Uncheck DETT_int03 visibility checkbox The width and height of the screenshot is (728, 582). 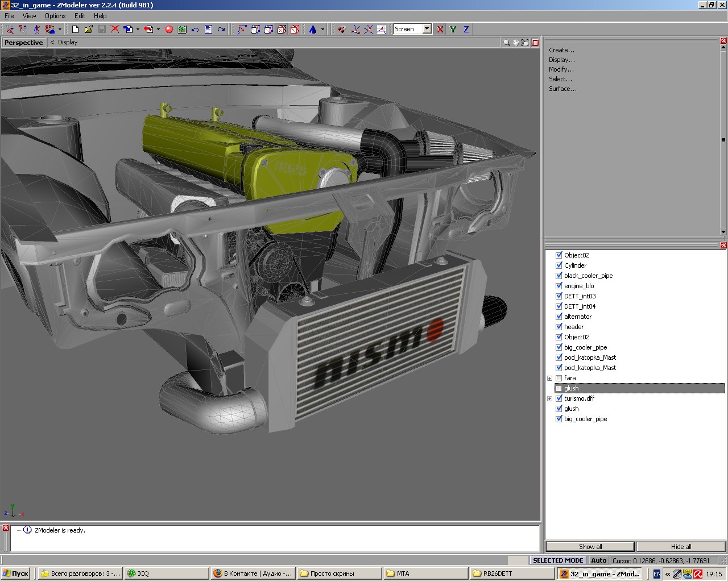click(x=559, y=296)
